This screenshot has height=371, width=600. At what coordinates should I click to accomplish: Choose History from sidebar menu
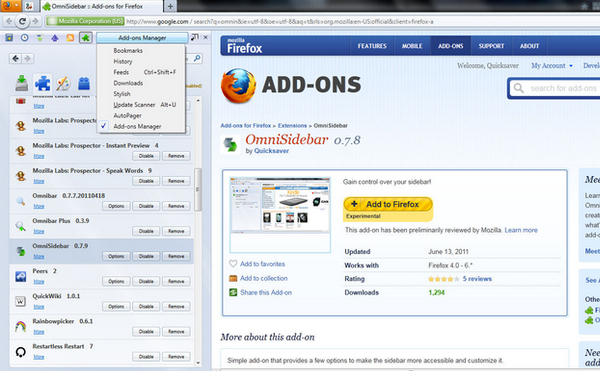coord(141,61)
